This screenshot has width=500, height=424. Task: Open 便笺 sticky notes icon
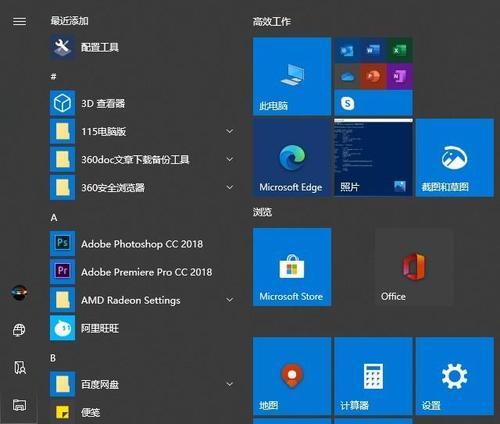[x=62, y=412]
